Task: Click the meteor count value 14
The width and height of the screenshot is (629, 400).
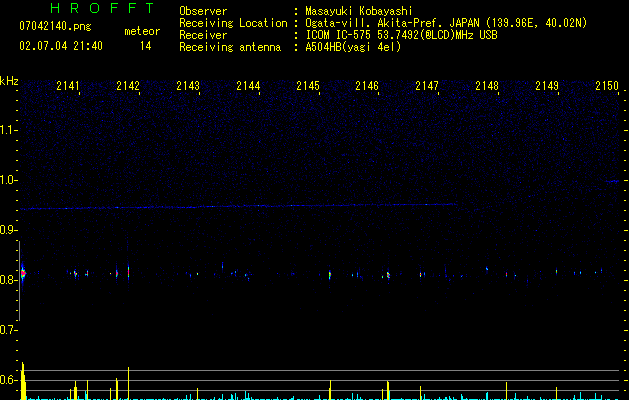Action: tap(145, 46)
